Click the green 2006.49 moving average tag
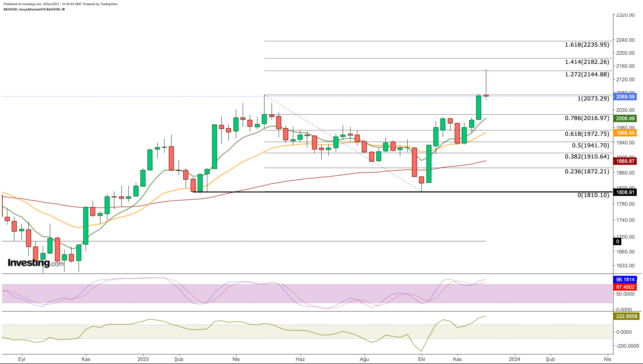 point(625,118)
